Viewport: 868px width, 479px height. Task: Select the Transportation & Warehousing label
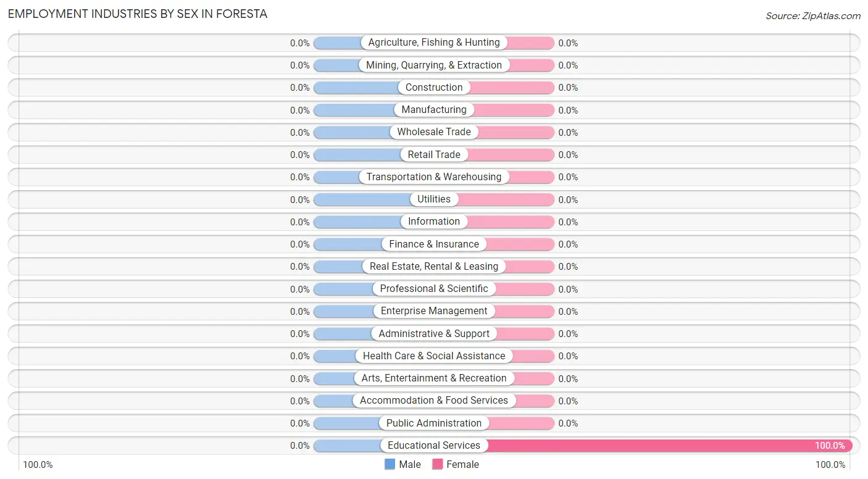[x=434, y=177]
